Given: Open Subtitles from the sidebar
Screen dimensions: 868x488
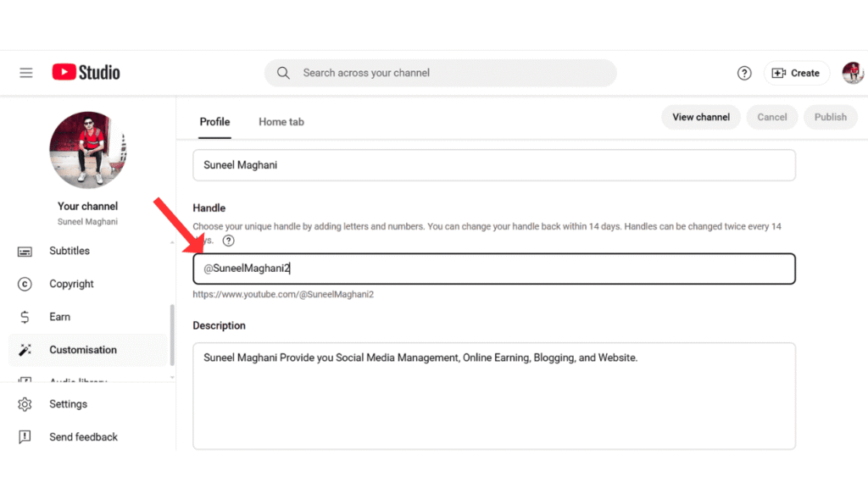Looking at the screenshot, I should [x=69, y=251].
